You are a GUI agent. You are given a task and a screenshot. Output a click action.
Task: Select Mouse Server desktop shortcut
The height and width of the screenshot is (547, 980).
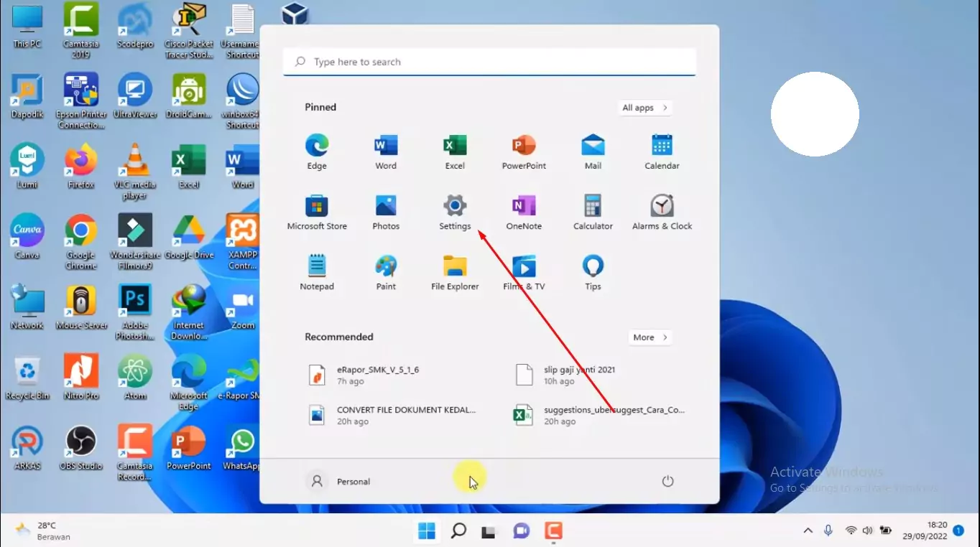point(81,307)
